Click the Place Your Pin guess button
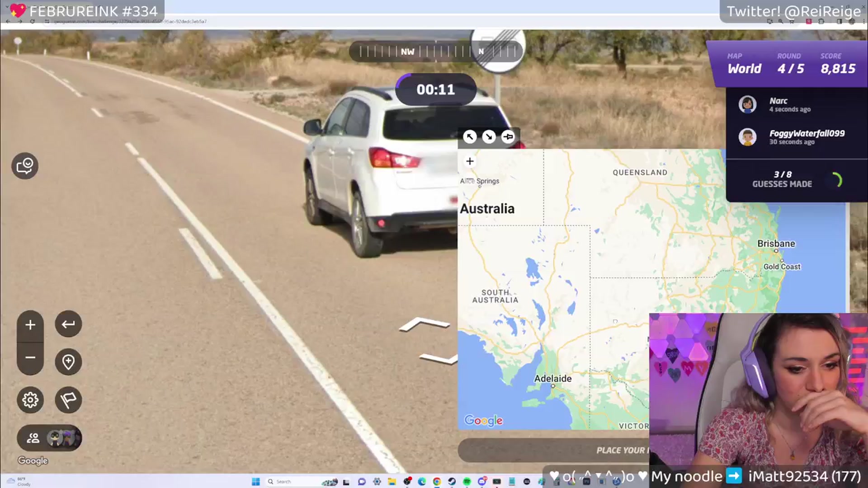The height and width of the screenshot is (488, 868). [554, 450]
